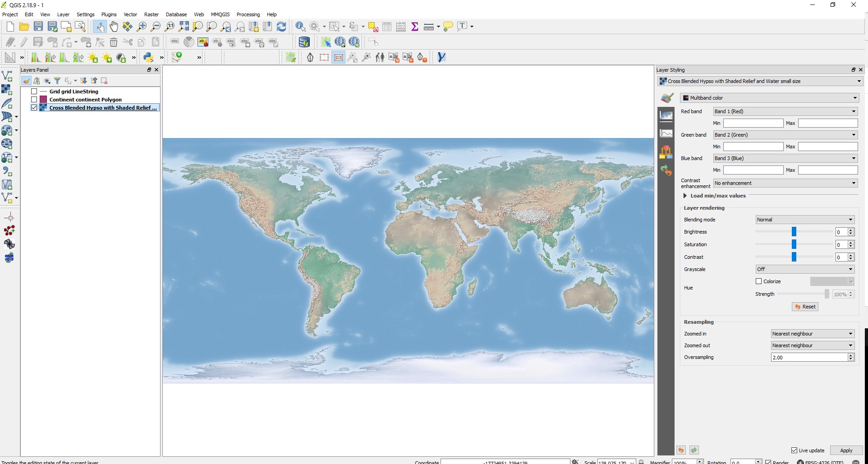Toggle the Live update checkbox
Screen dimensions: 868x464
pos(794,450)
